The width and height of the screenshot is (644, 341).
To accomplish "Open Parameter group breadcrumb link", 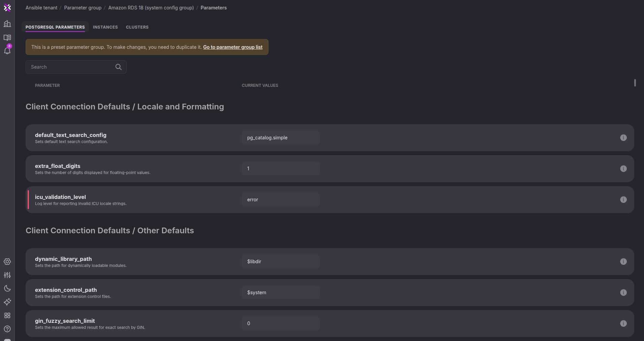I will [83, 7].
